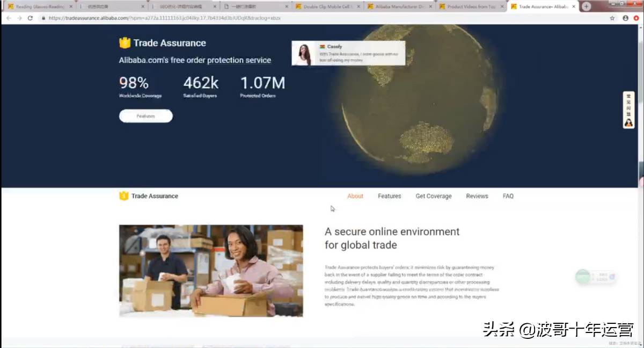Switch to Alibaba Manufacturer tab

point(400,7)
